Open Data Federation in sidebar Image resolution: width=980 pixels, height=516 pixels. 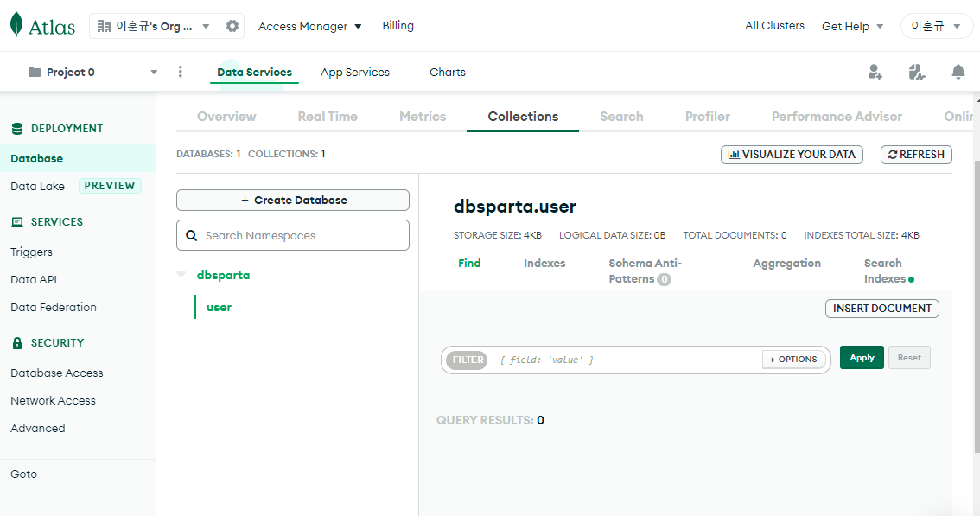pos(53,307)
